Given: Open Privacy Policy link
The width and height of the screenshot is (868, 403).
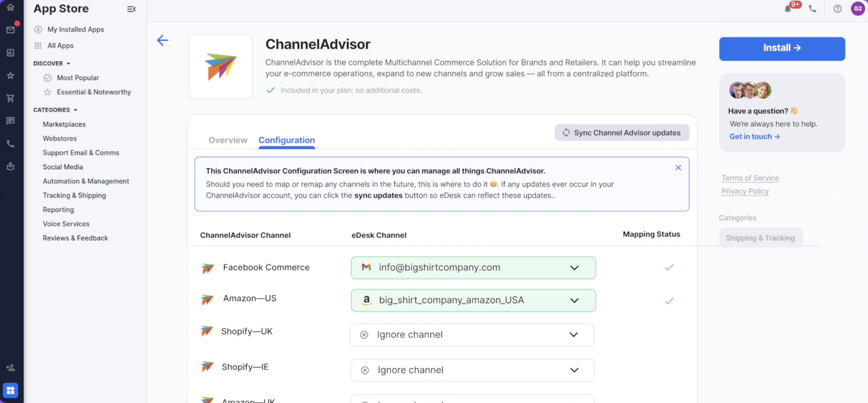Looking at the screenshot, I should coord(745,191).
